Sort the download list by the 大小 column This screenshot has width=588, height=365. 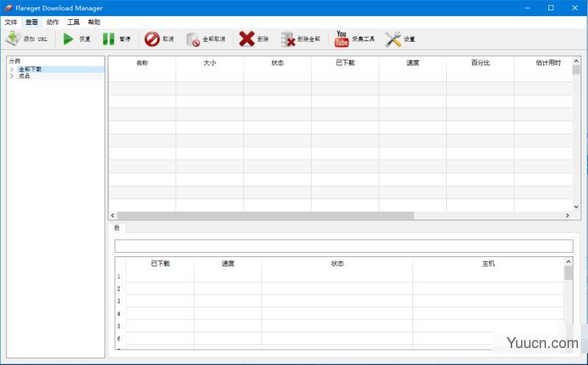(209, 63)
